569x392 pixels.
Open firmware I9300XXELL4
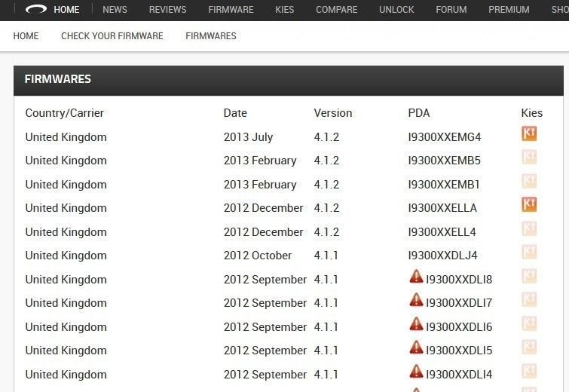coord(442,232)
